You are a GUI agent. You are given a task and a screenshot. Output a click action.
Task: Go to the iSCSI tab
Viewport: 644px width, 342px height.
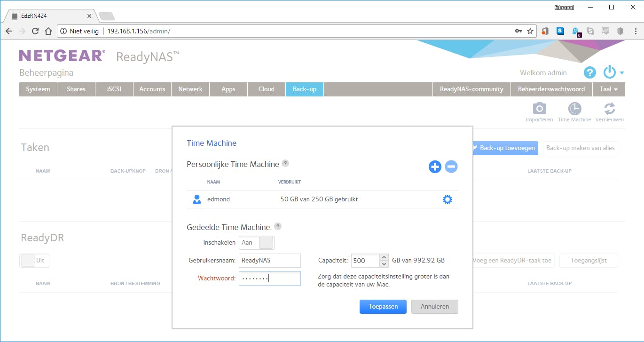click(x=114, y=89)
